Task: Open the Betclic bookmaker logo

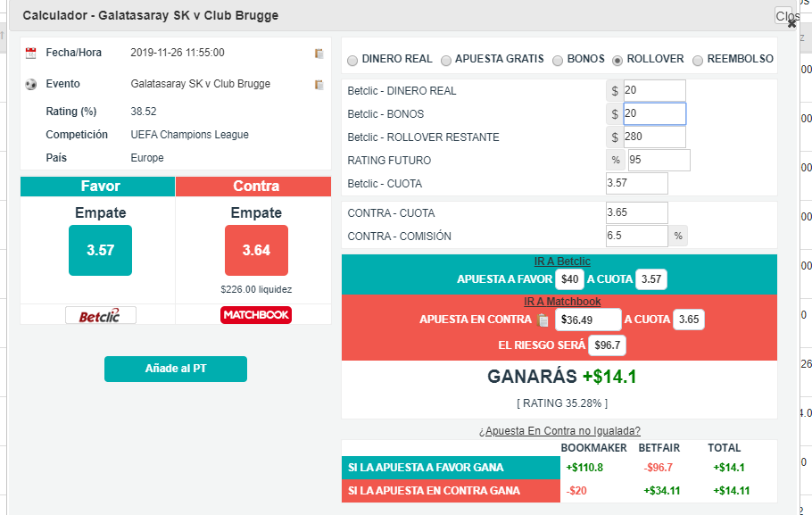Action: (x=101, y=315)
